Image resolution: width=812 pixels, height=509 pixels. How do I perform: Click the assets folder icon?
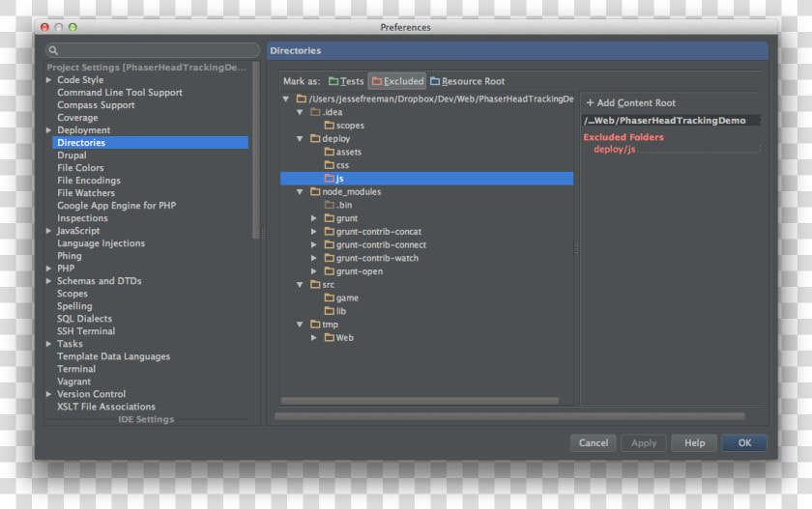[x=330, y=152]
